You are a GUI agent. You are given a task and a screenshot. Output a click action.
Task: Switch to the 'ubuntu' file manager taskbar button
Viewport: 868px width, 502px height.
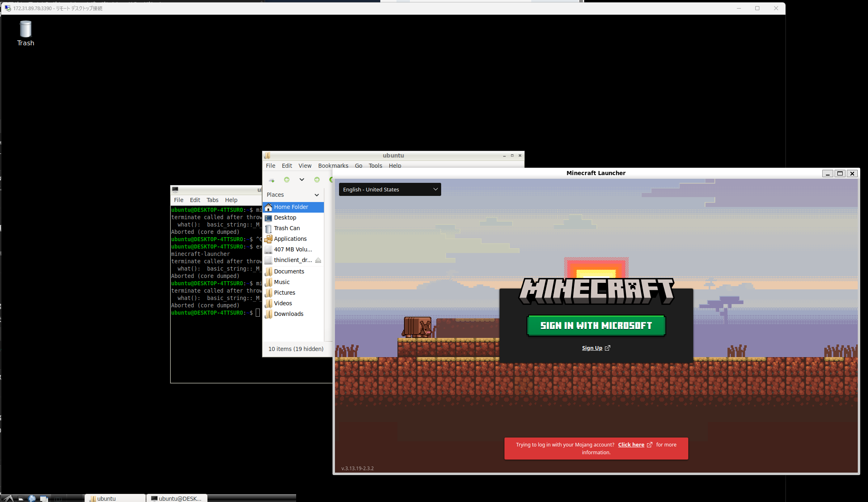click(115, 498)
